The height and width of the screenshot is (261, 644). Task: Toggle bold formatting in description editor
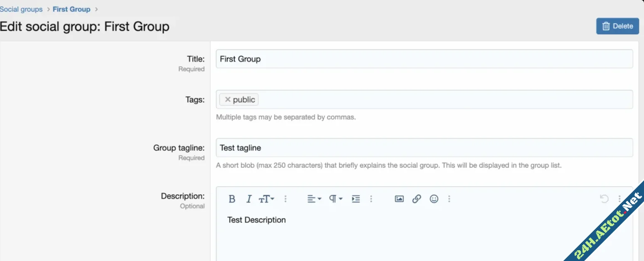point(232,199)
